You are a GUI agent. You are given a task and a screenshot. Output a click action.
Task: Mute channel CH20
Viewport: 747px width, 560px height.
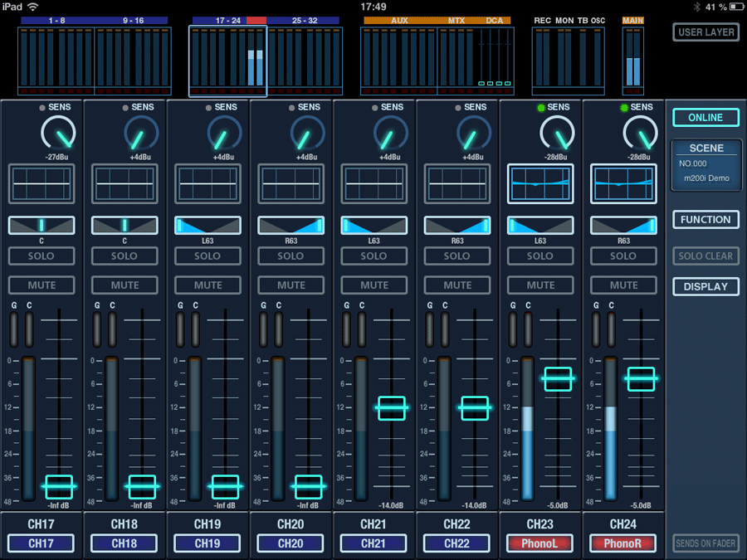(x=291, y=285)
